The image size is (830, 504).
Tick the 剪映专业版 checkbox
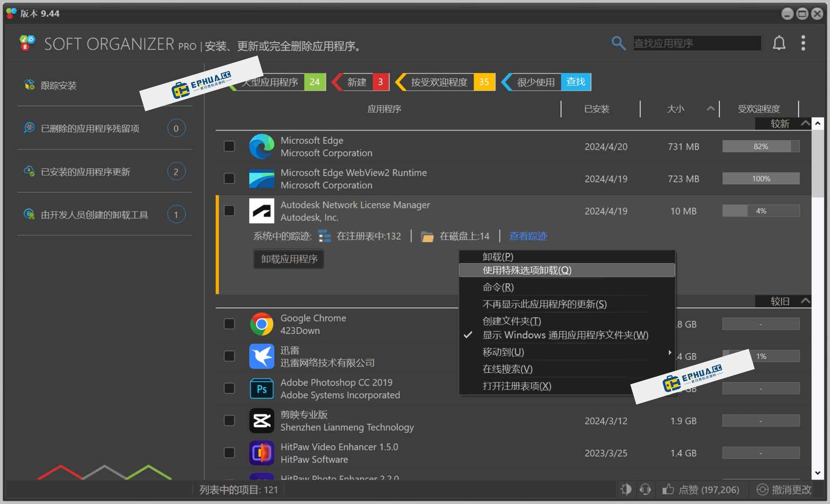229,420
